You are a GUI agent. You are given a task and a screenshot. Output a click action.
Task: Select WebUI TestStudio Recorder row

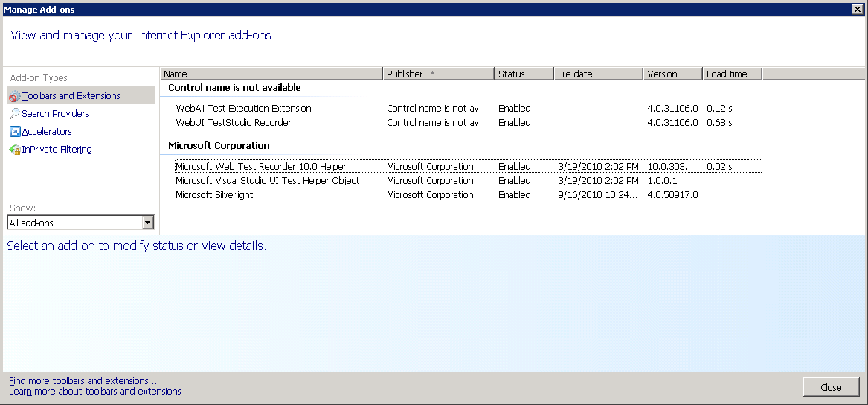pyautogui.click(x=468, y=122)
